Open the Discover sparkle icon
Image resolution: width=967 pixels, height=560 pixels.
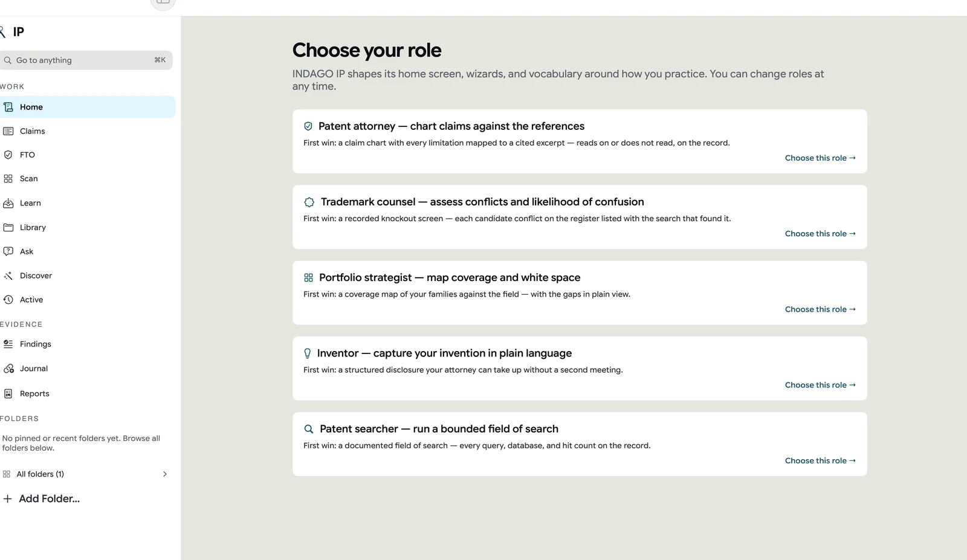[8, 275]
